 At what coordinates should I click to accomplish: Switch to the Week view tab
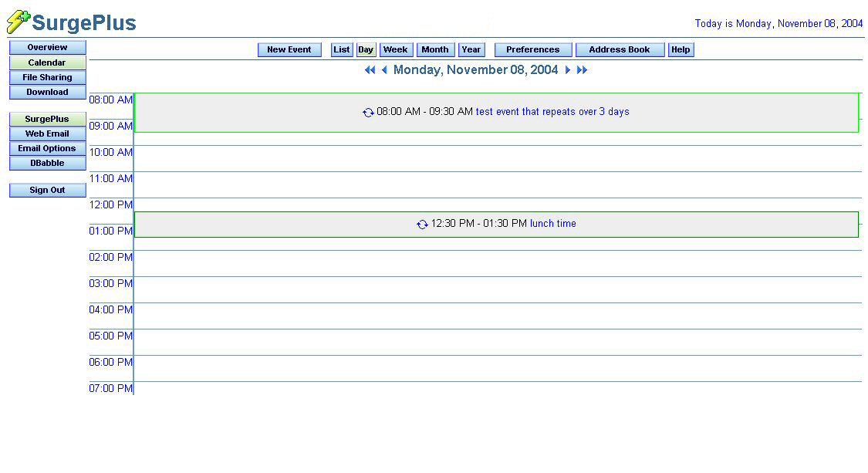click(x=396, y=50)
